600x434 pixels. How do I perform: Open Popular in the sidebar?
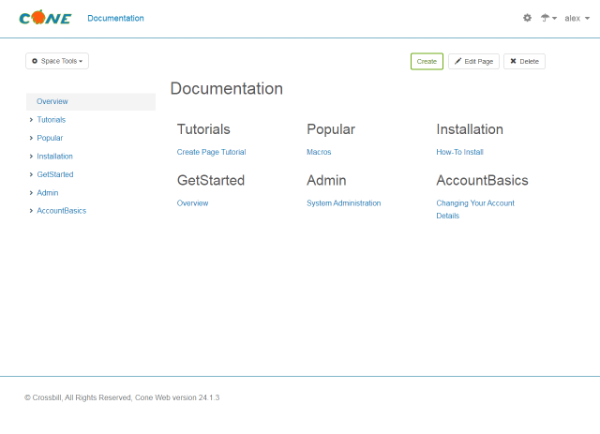click(50, 138)
